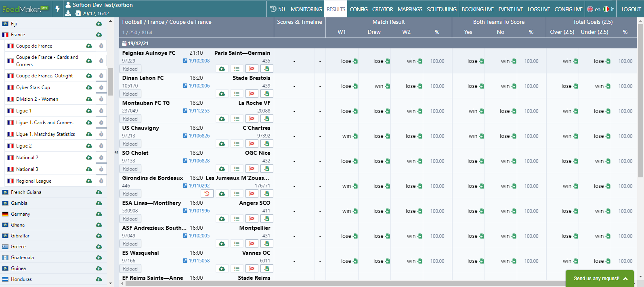The height and width of the screenshot is (287, 644).
Task: Click cloud upload icon for Ligue 2
Action: coord(89,146)
